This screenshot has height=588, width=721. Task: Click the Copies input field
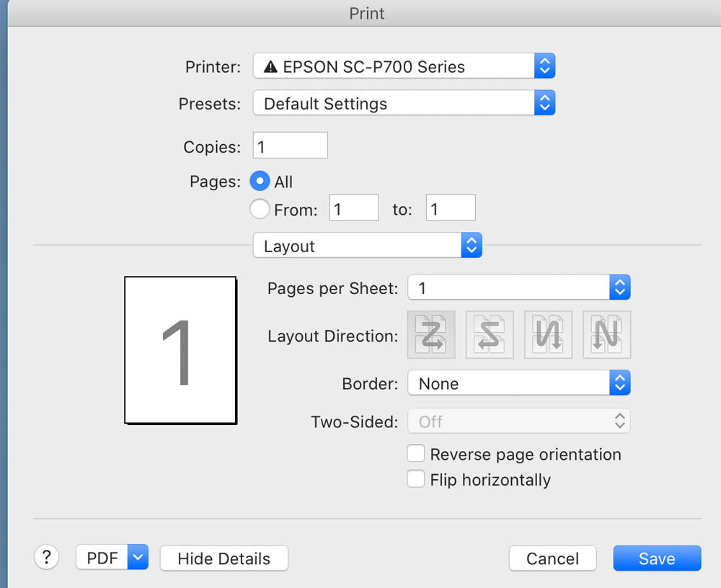click(x=290, y=146)
